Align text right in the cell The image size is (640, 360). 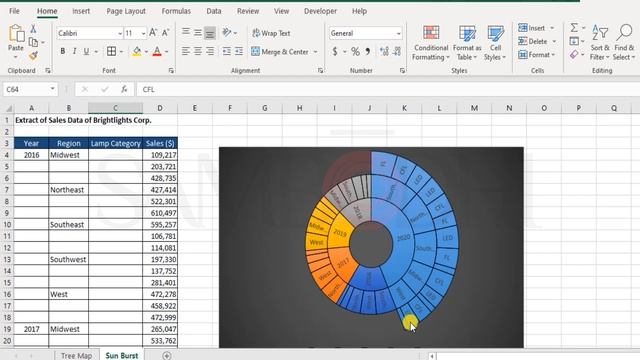tap(210, 51)
